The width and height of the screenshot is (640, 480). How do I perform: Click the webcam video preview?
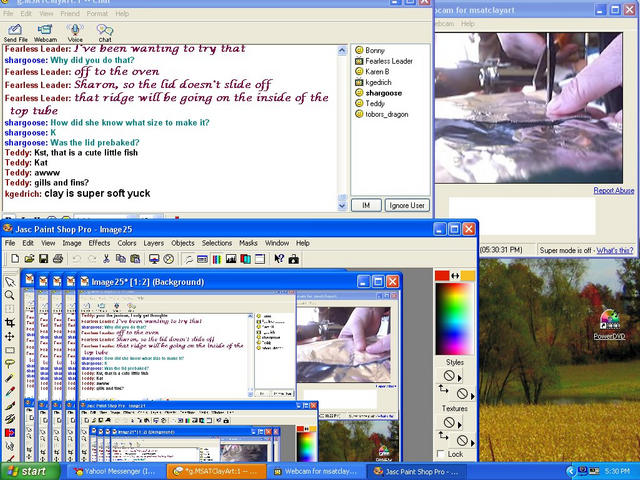pos(529,108)
